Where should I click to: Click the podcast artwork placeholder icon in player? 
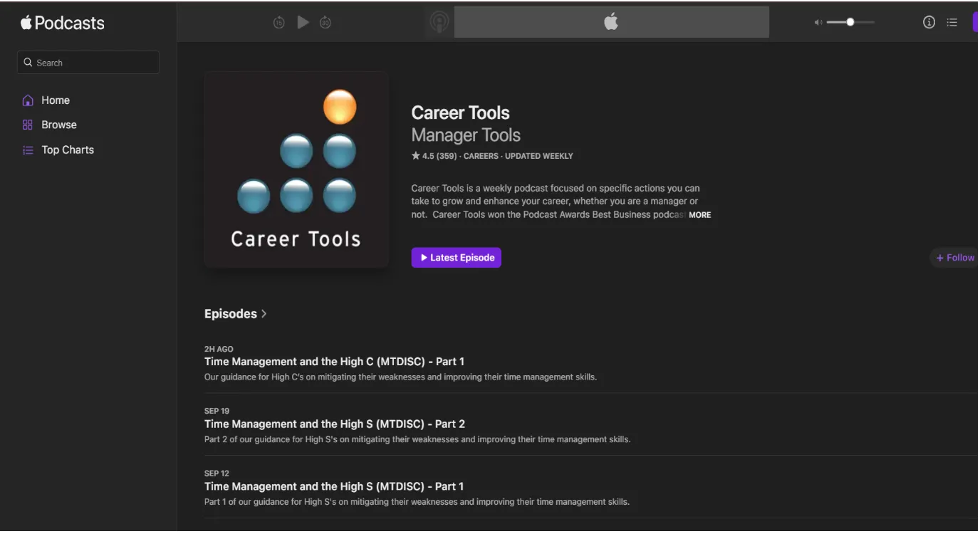(439, 23)
